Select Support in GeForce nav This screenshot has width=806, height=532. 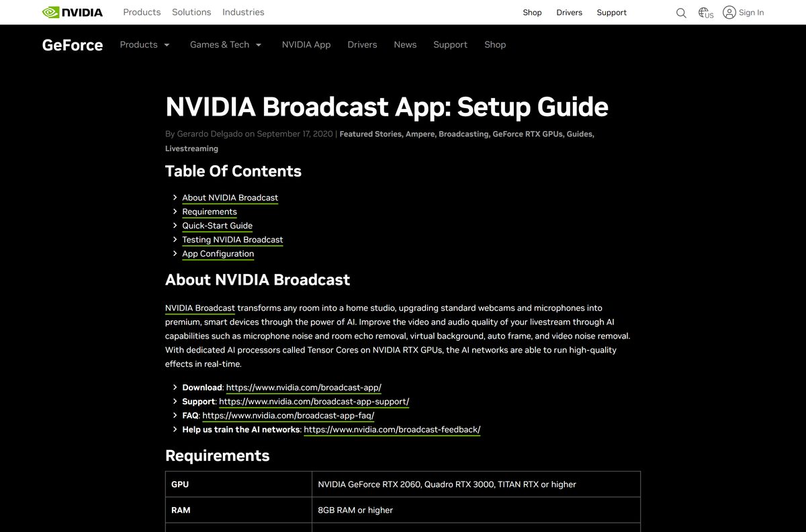tap(450, 45)
